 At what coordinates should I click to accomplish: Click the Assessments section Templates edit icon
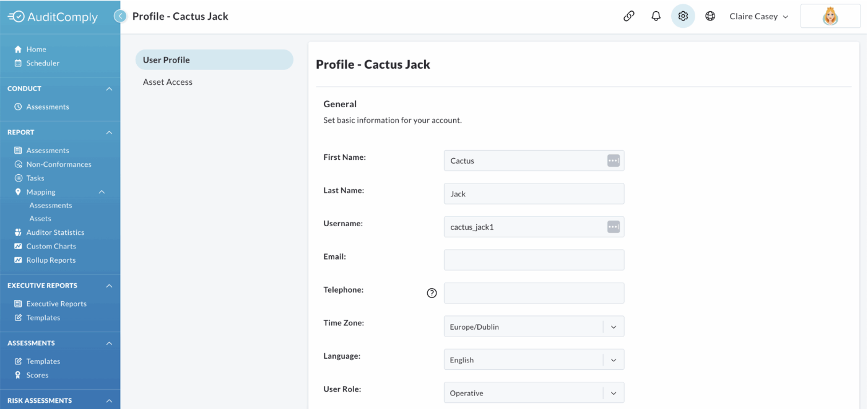pos(18,361)
